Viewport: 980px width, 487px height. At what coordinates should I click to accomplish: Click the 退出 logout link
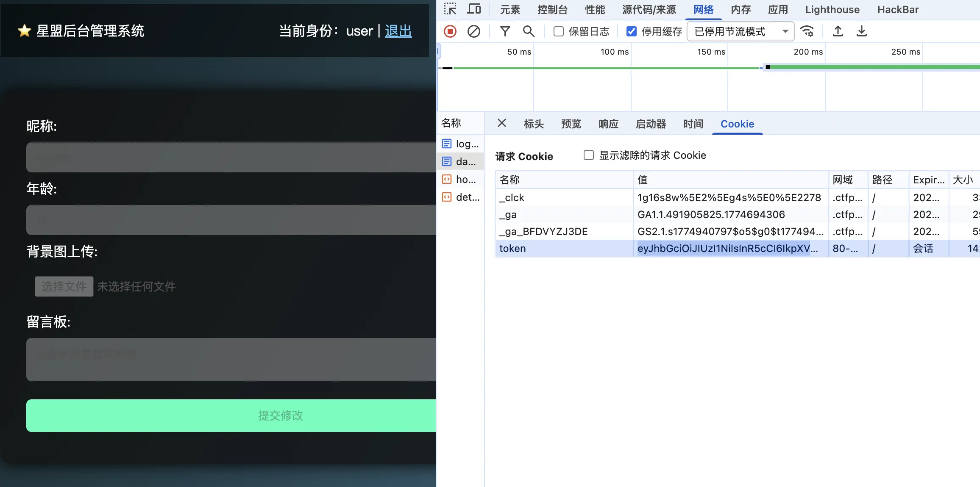tap(398, 31)
